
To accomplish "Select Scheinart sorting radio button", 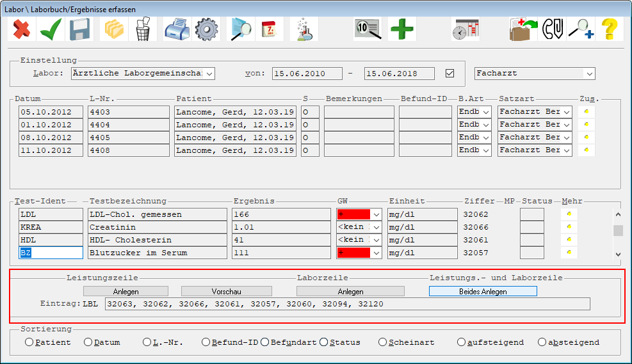I will [382, 342].
